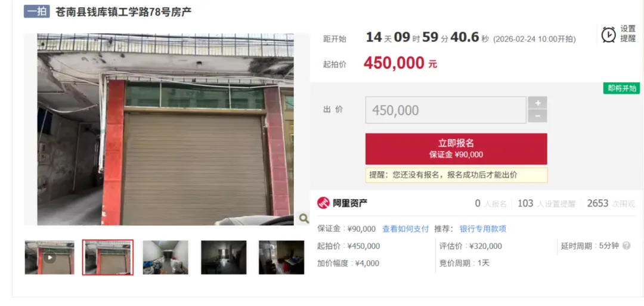Select the last room thumbnail

(x=281, y=258)
